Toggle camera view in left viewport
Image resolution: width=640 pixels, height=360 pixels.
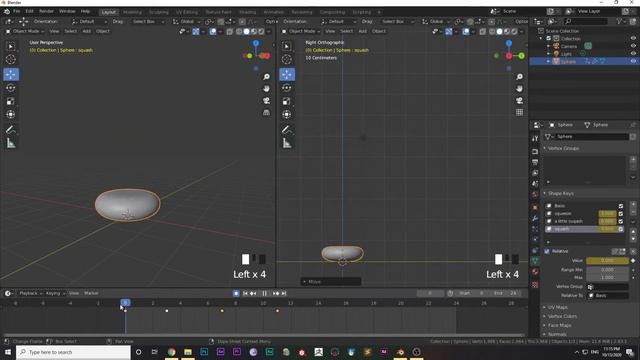(x=267, y=100)
